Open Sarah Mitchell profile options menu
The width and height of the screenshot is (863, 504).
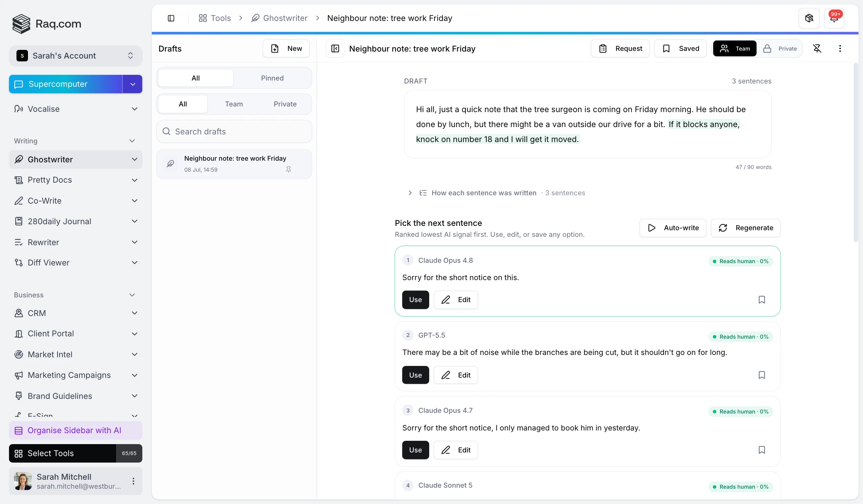133,481
